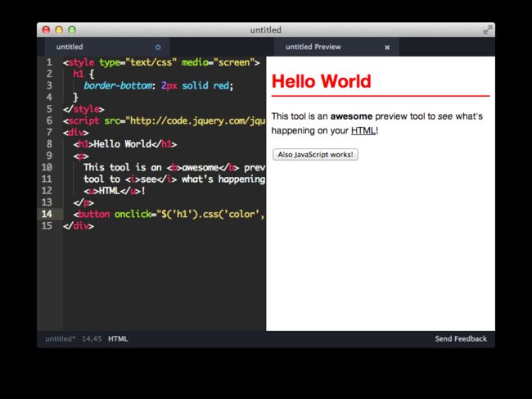This screenshot has height=399, width=532.
Task: Click the closing </style> tag on line 5
Action: [83, 109]
